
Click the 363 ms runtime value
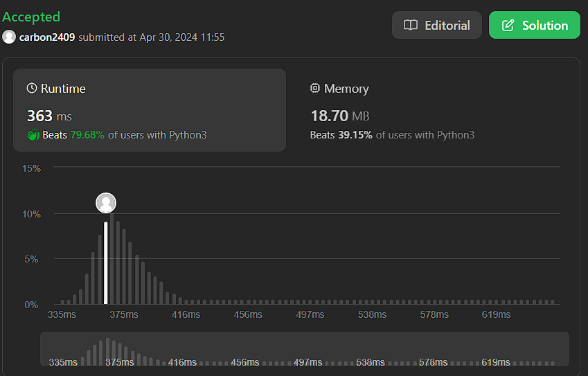(49, 116)
